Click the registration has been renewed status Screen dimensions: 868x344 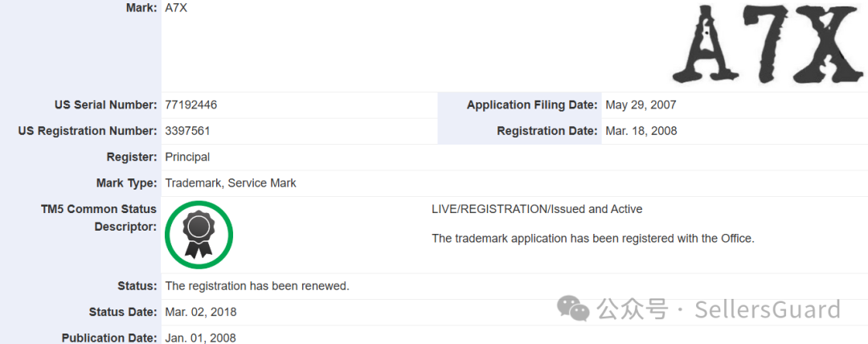point(257,285)
